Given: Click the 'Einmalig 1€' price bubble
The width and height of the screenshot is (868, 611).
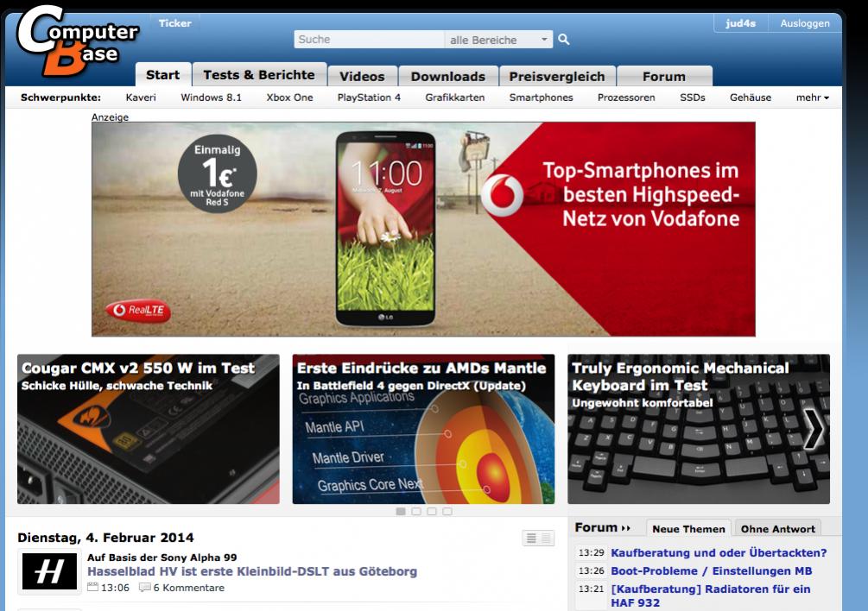Looking at the screenshot, I should (218, 173).
